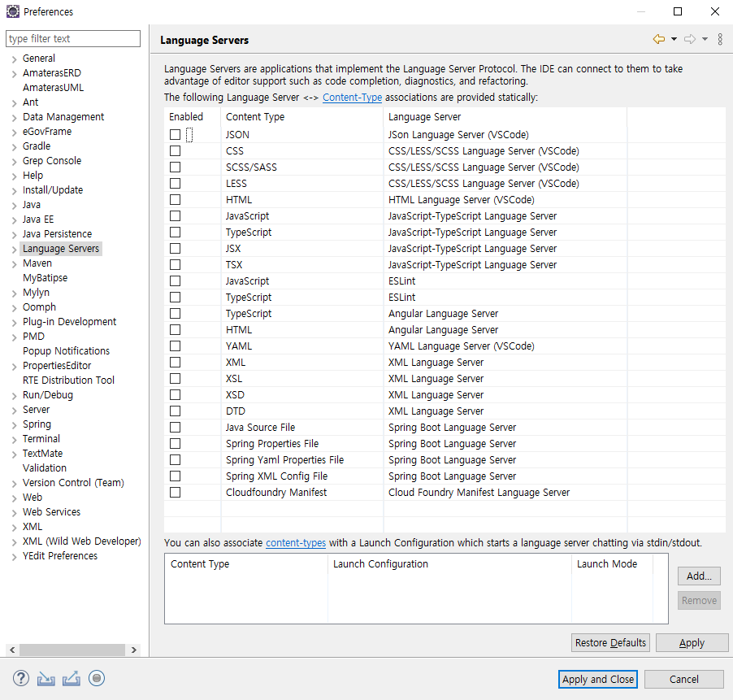This screenshot has height=700, width=733.
Task: Expand the Language Servers tree node
Action: coord(14,250)
